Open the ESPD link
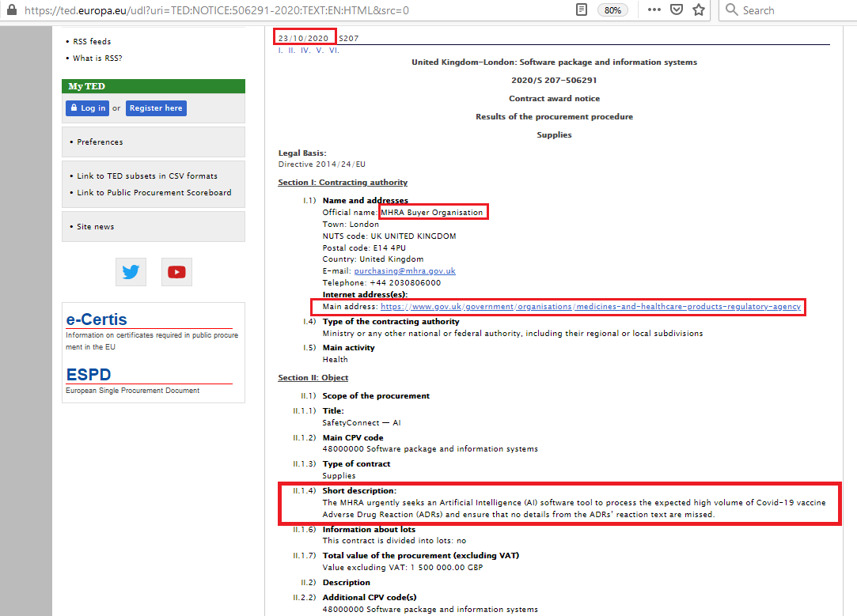Viewport: 857px width, 616px height. pyautogui.click(x=89, y=374)
